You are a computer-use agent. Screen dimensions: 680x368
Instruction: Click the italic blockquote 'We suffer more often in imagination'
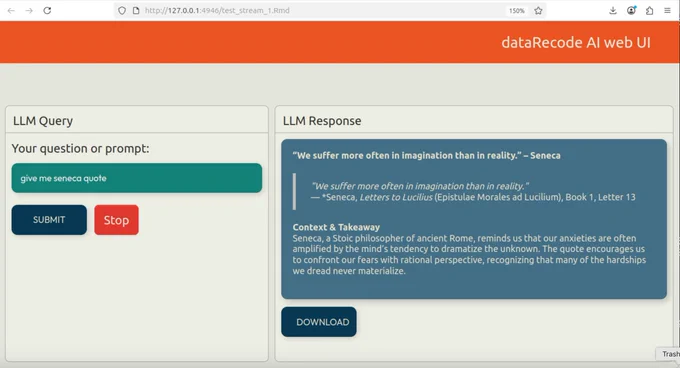[420, 186]
